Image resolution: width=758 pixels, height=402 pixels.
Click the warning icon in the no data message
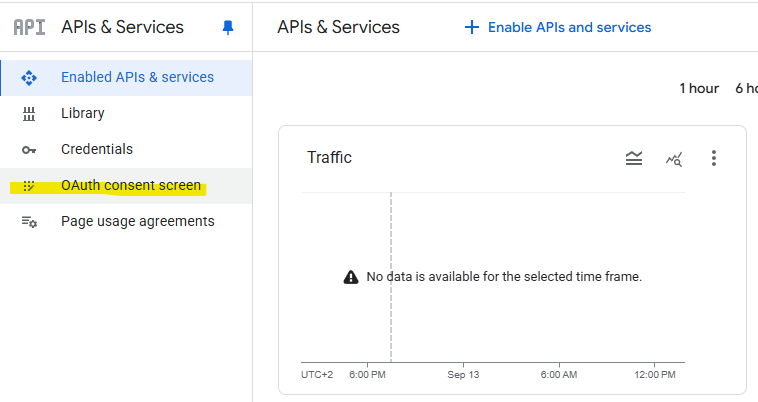pyautogui.click(x=351, y=276)
